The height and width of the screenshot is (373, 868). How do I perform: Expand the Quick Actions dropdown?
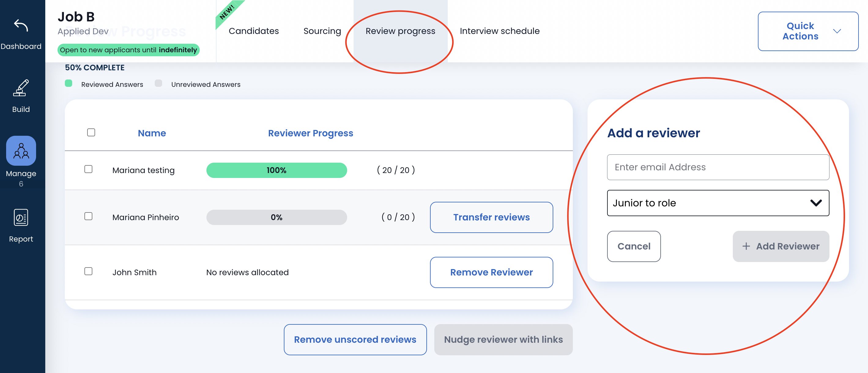[808, 31]
